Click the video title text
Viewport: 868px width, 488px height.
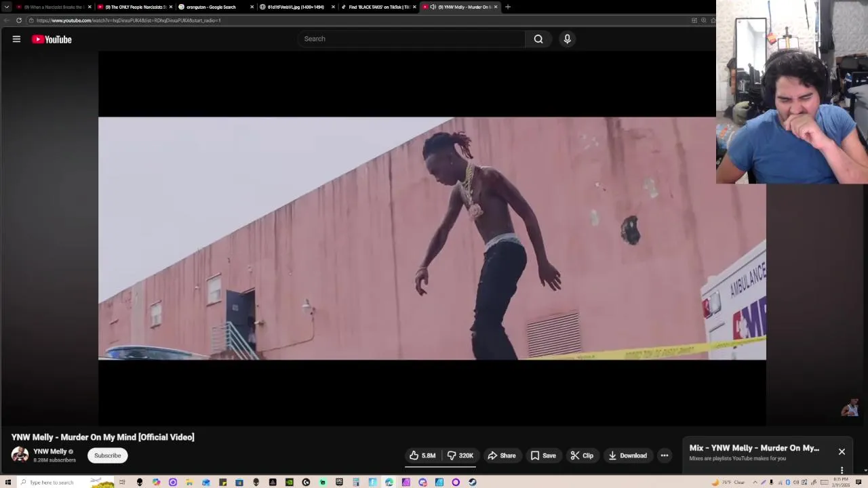[103, 437]
